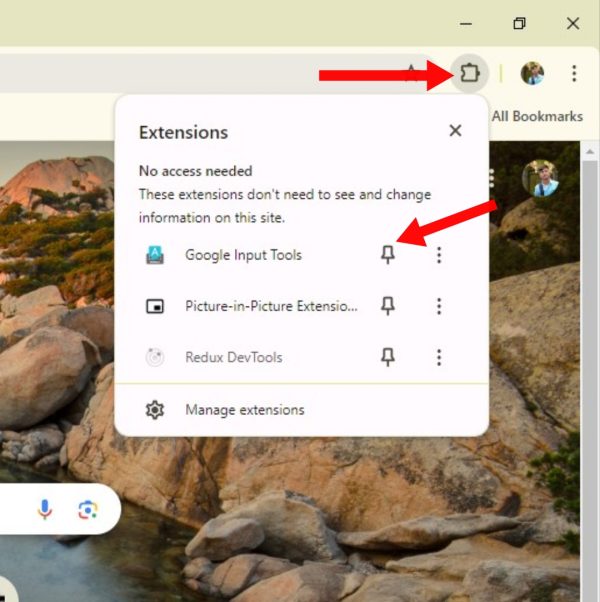This screenshot has width=600, height=602.
Task: Search by image with the Google Lens icon
Action: click(x=88, y=510)
